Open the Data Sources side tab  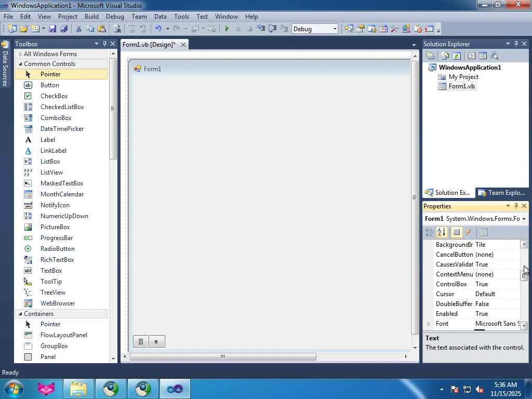click(5, 64)
